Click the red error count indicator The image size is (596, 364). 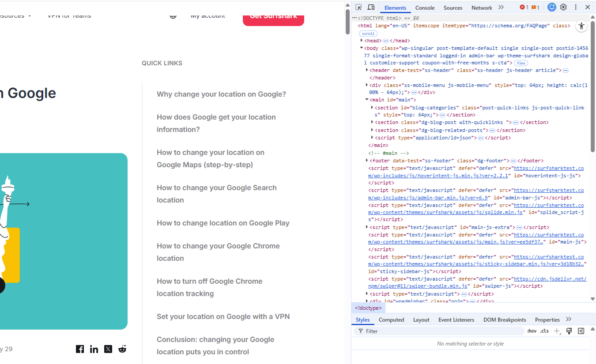pos(523,8)
